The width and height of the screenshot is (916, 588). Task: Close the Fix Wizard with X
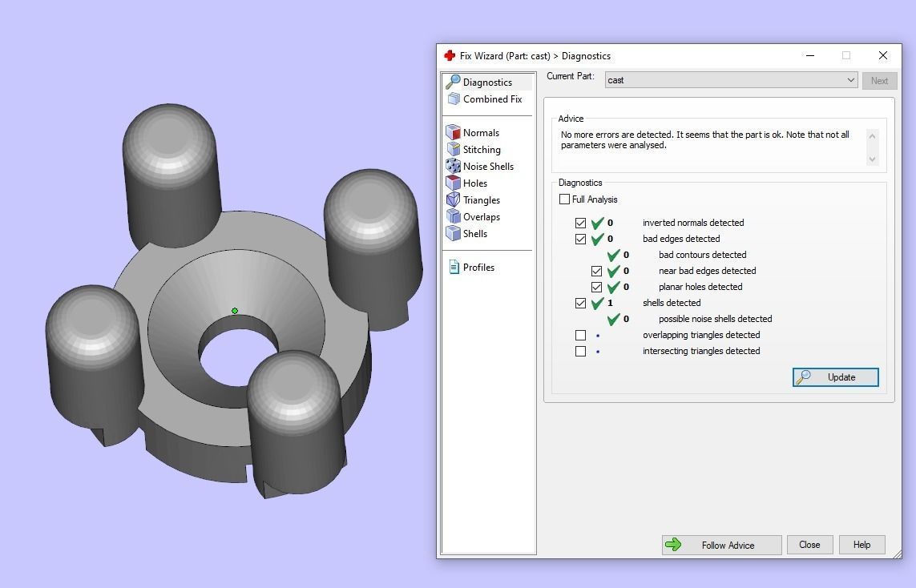(x=882, y=55)
